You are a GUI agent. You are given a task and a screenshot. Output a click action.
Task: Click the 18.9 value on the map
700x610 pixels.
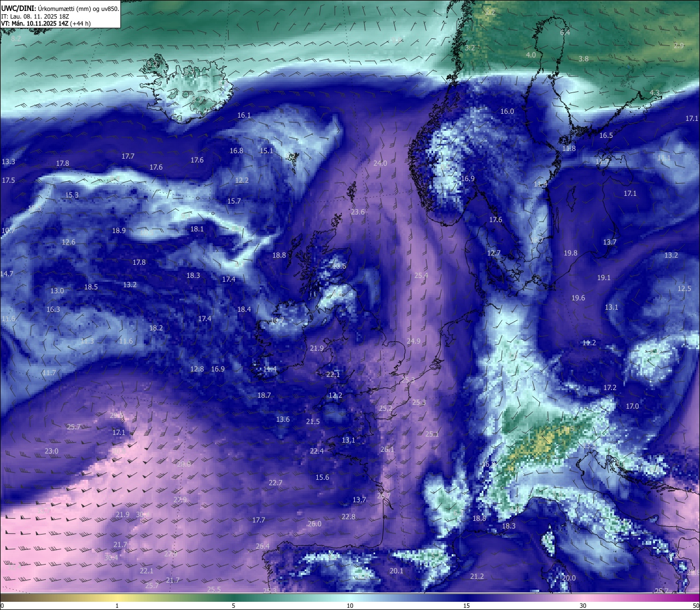(x=119, y=230)
